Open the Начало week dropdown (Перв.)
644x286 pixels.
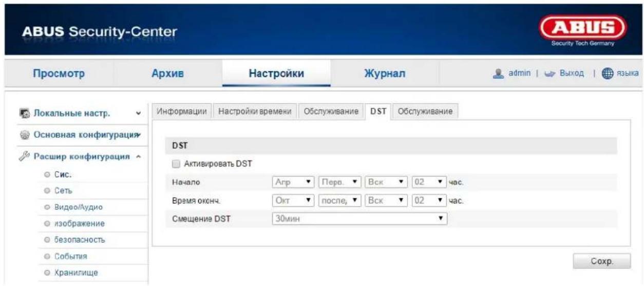340,182
